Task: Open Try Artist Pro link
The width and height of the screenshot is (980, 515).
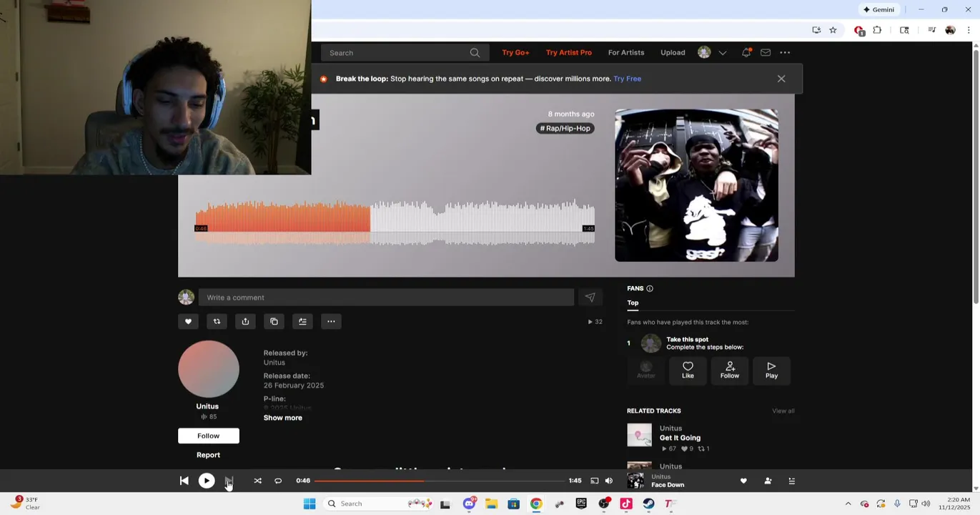Action: click(569, 52)
